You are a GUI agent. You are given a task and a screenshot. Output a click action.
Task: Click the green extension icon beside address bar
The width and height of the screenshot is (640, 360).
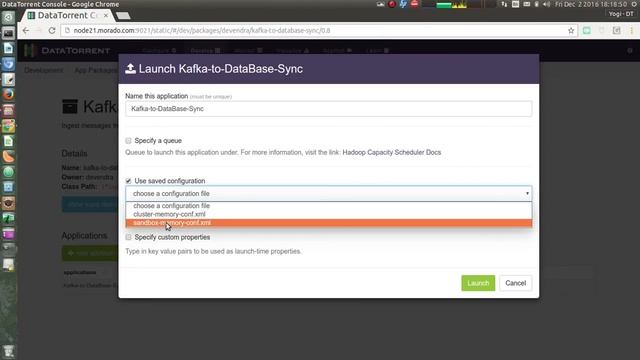(x=587, y=31)
